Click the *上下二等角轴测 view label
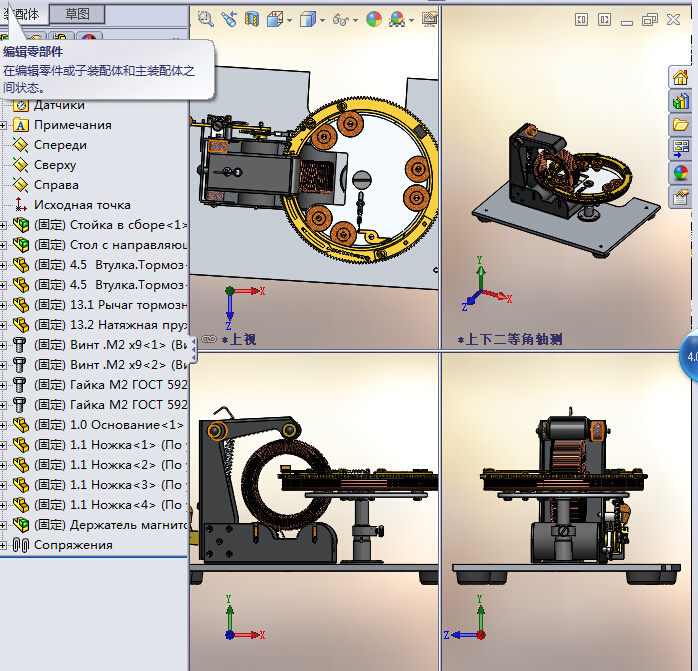 510,339
